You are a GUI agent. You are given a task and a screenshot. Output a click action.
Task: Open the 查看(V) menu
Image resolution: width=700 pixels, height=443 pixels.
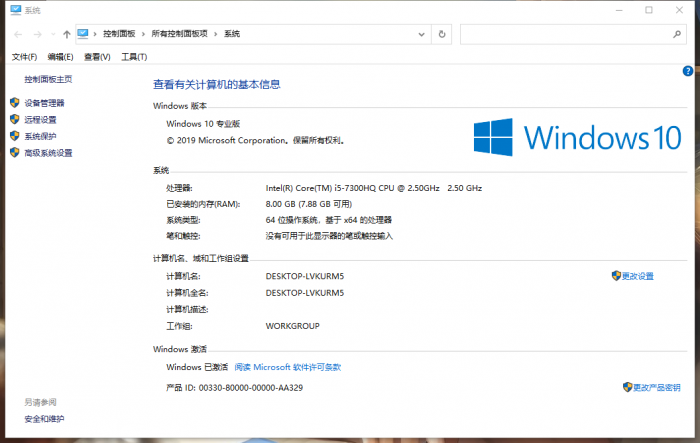[97, 57]
